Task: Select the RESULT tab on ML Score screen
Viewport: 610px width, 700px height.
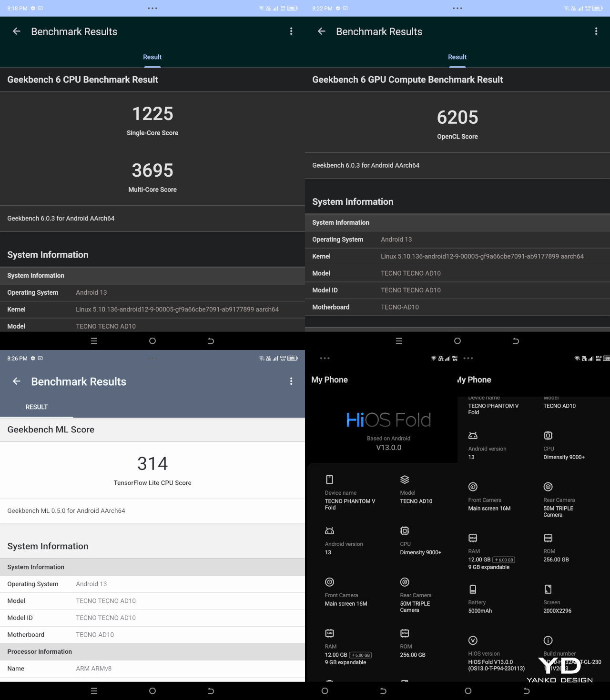Action: [x=37, y=407]
